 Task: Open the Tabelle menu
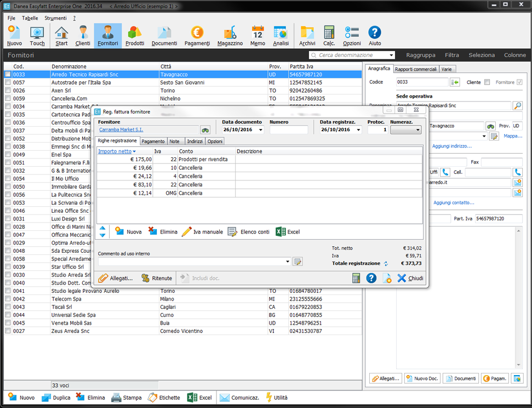click(x=30, y=18)
